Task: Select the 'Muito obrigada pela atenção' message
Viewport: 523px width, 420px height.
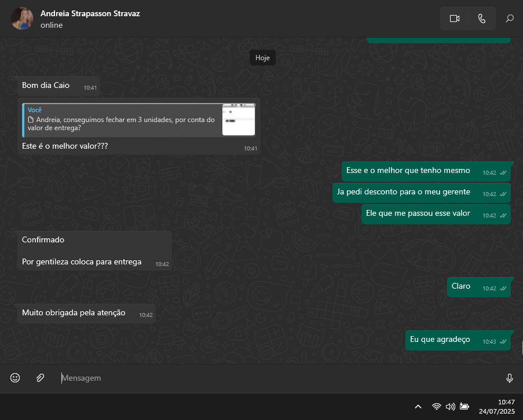Action: [x=74, y=313]
